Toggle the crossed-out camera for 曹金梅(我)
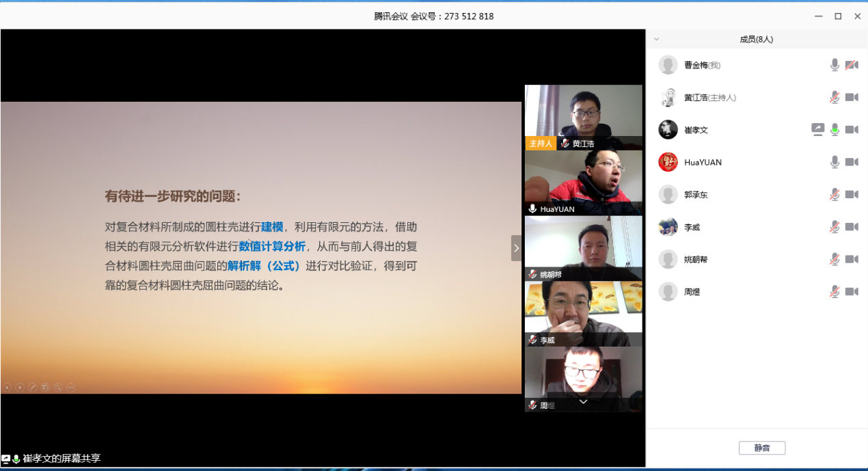 click(x=851, y=65)
